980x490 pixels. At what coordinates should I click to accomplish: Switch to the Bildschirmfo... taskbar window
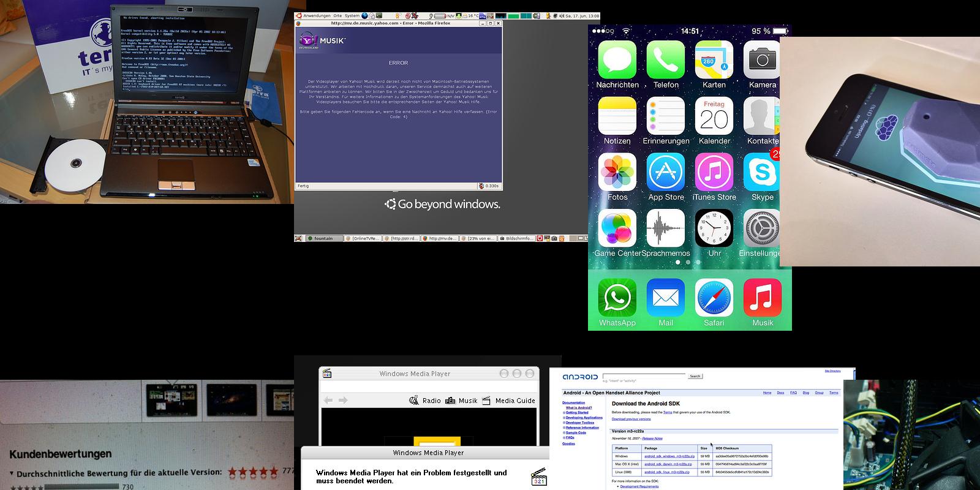[x=518, y=238]
